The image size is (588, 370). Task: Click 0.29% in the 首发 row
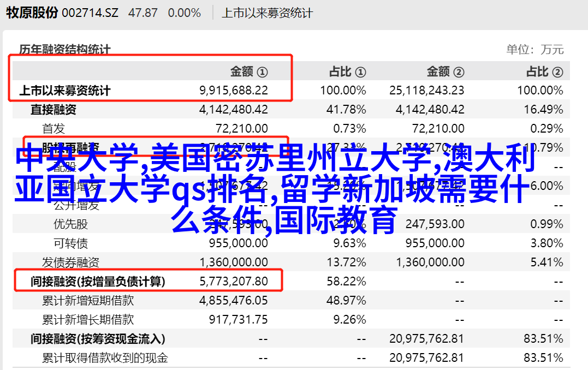[x=547, y=129]
